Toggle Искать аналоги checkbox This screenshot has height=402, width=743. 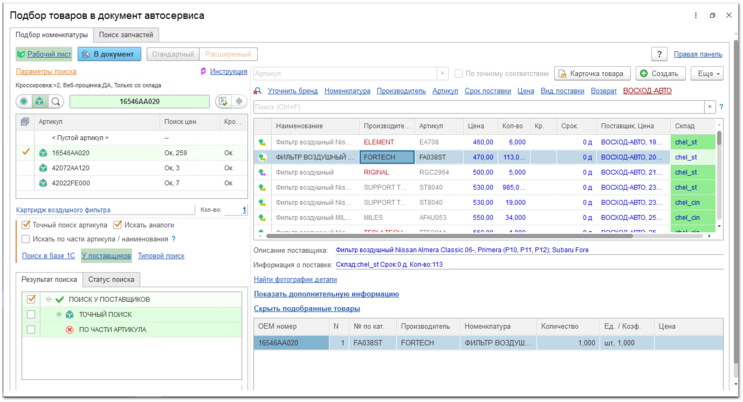pos(118,225)
